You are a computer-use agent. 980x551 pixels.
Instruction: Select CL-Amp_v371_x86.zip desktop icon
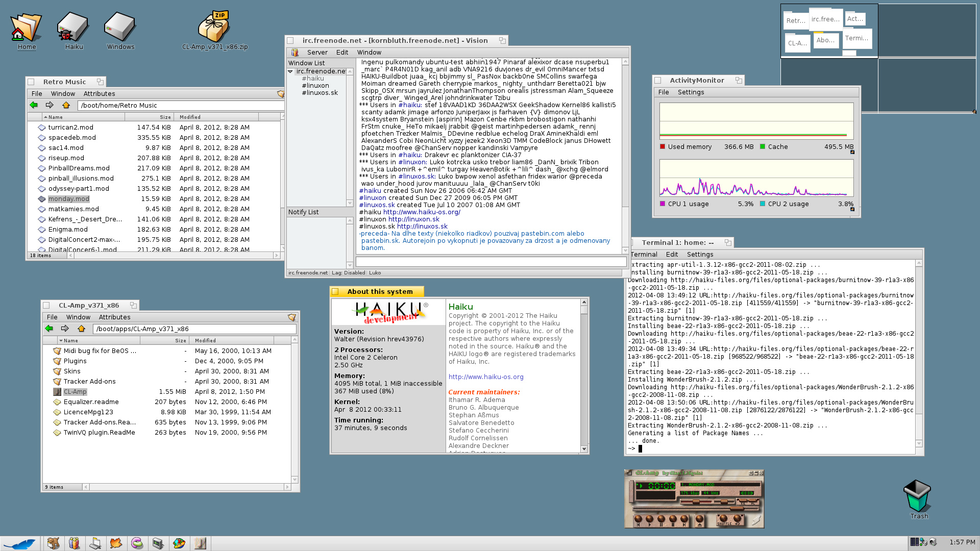[x=214, y=31]
